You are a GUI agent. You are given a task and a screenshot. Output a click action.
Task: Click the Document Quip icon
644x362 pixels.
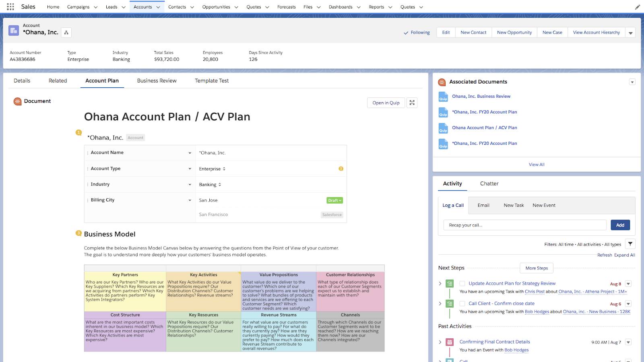17,101
